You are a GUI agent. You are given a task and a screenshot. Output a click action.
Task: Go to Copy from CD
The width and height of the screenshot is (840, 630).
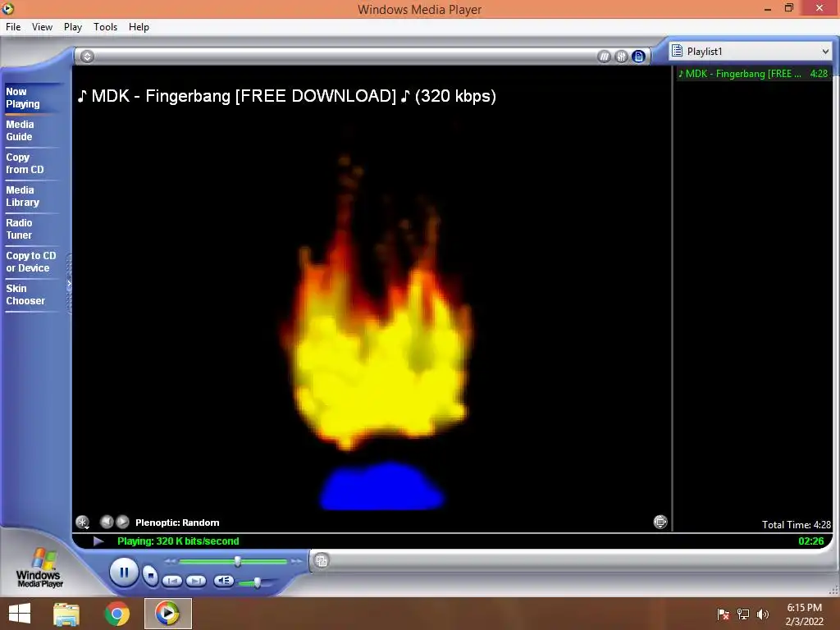(x=25, y=163)
